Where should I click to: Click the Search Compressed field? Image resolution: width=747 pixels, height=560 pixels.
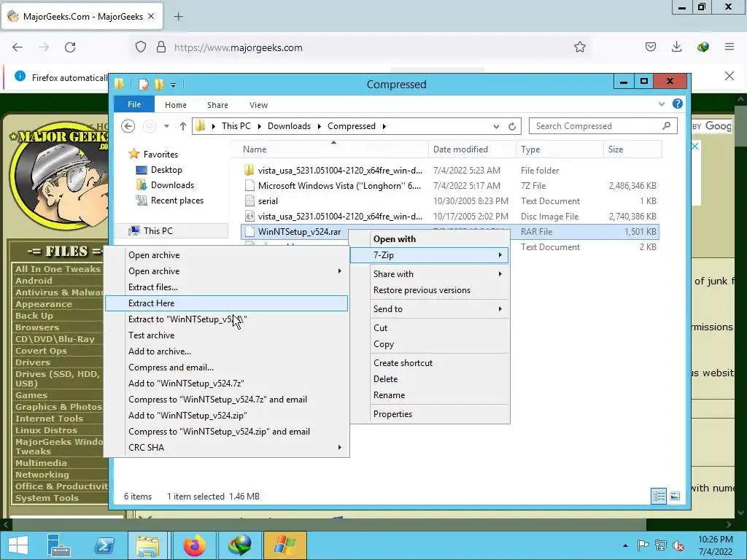(x=603, y=126)
